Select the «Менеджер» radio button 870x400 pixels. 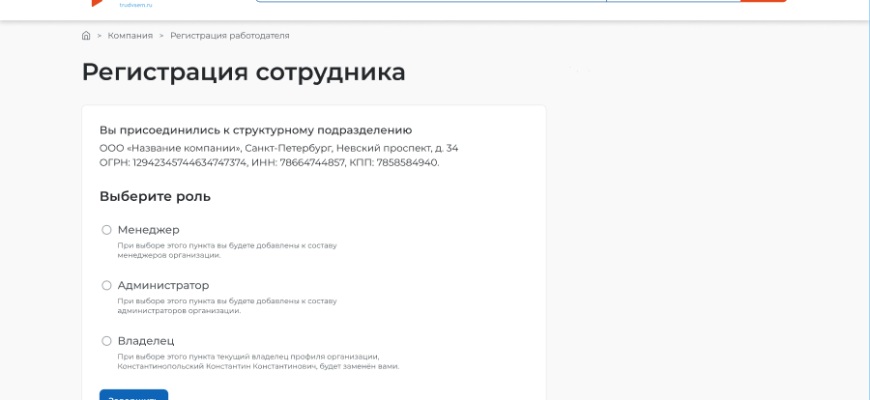(107, 230)
